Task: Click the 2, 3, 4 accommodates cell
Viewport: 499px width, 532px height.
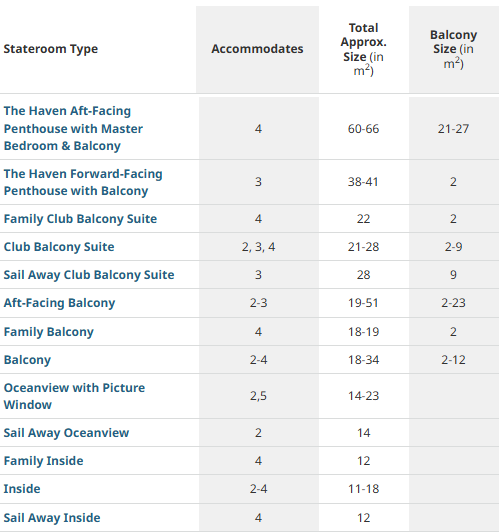Action: click(258, 247)
